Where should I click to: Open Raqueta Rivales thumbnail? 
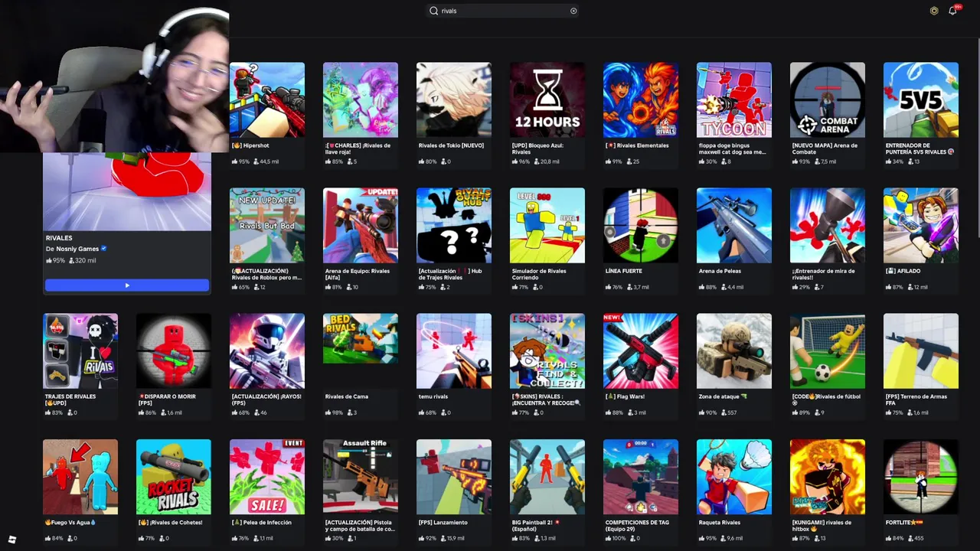click(x=734, y=477)
